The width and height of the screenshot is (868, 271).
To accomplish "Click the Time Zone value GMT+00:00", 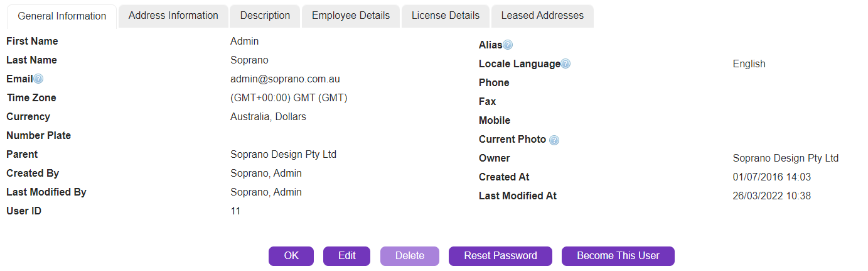I will (289, 98).
